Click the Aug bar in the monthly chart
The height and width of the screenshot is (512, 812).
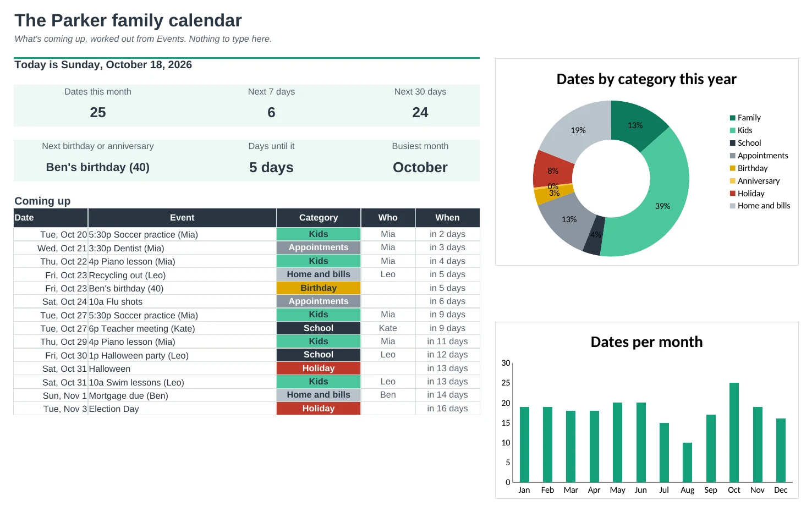687,463
